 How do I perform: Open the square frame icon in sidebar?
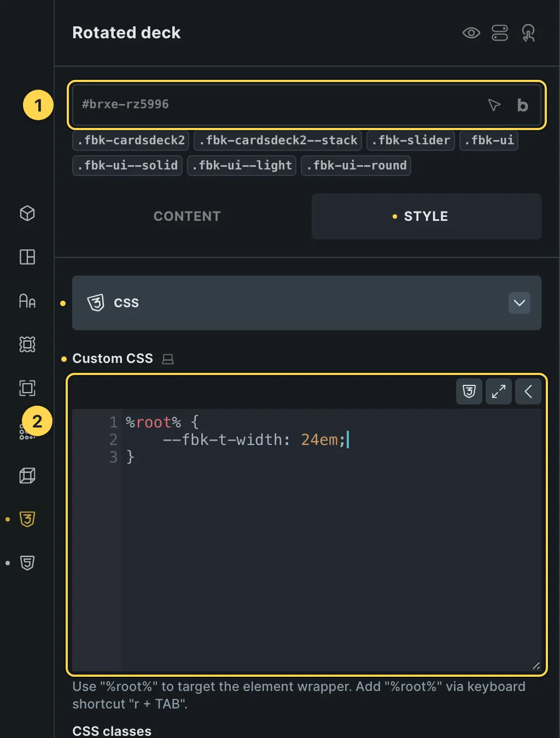(27, 388)
